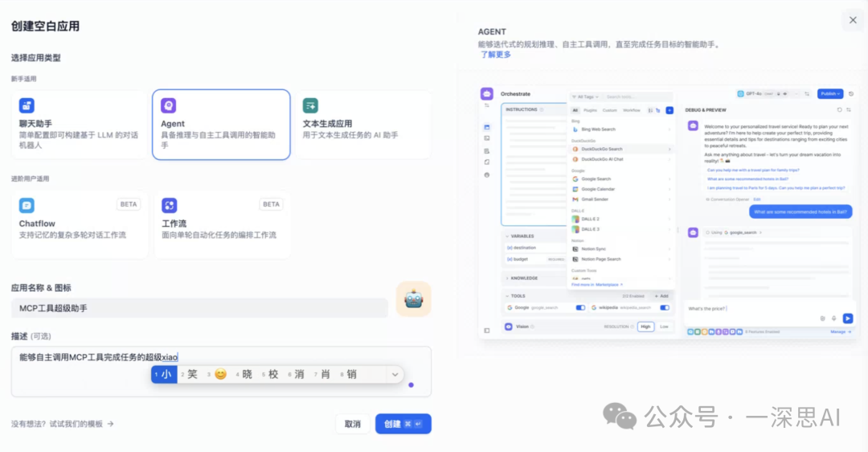Click the 取消 cancel button

point(353,424)
